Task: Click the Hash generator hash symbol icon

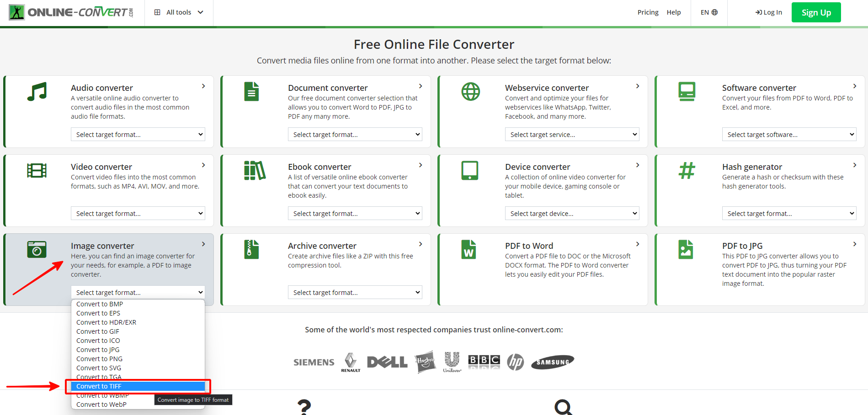Action: click(687, 171)
